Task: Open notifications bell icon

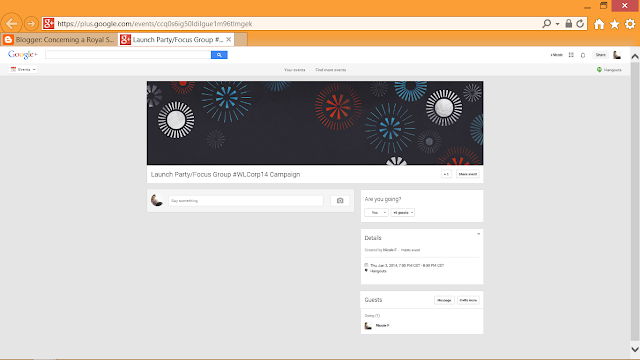Action: [x=583, y=55]
